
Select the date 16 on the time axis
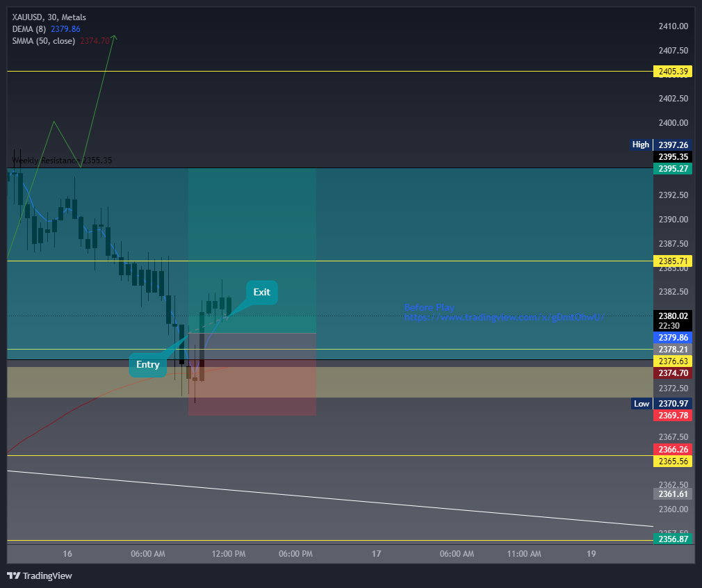click(67, 554)
